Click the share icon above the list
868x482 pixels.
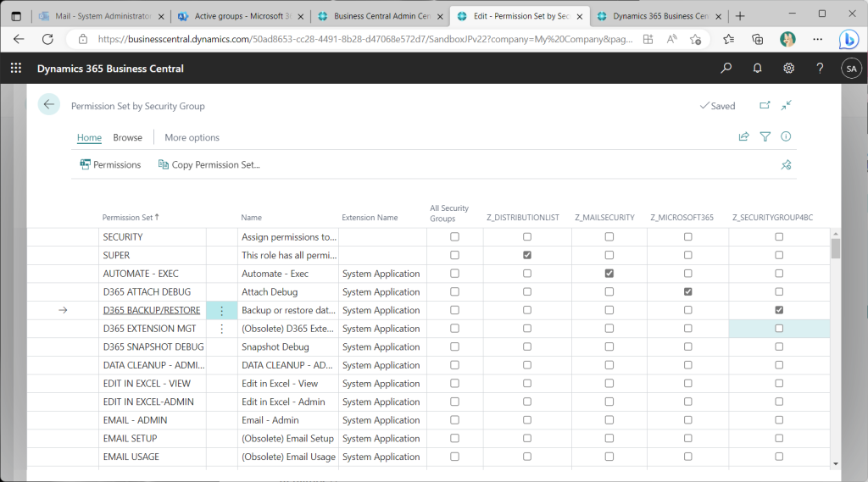pyautogui.click(x=743, y=136)
